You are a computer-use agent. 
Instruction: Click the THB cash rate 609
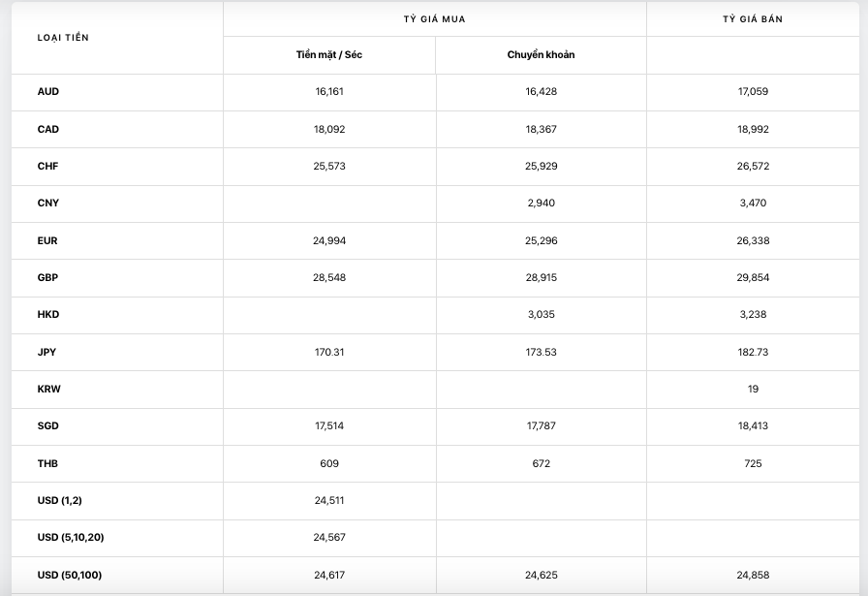(329, 463)
